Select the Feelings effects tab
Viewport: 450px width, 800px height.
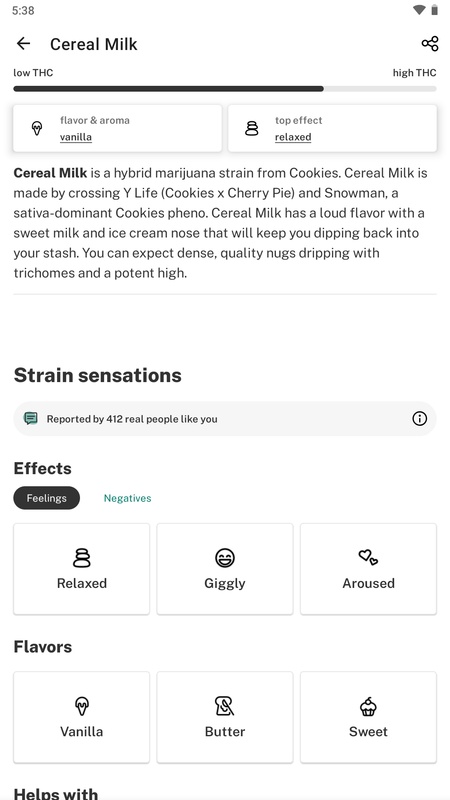tap(46, 498)
